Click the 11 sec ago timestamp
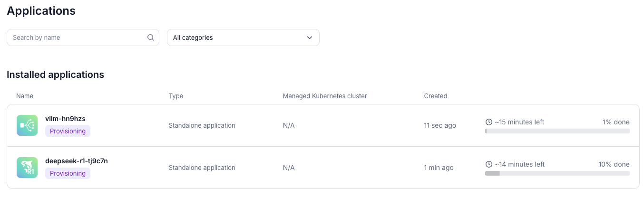 440,125
